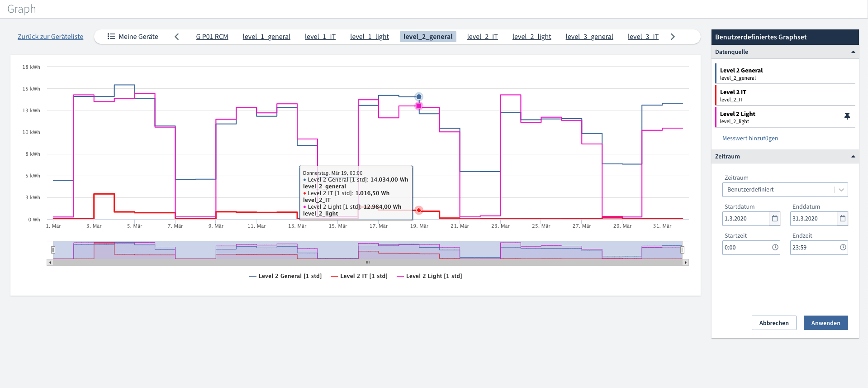Collapse the Datenquelle section
Viewport: 868px width, 388px height.
[853, 52]
